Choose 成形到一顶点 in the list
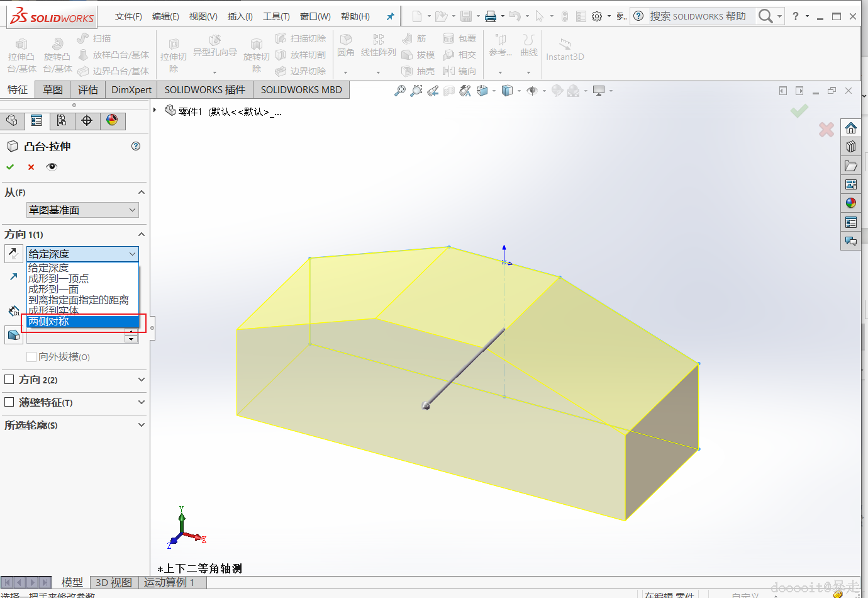Screen dimensions: 868x598 click(x=58, y=279)
